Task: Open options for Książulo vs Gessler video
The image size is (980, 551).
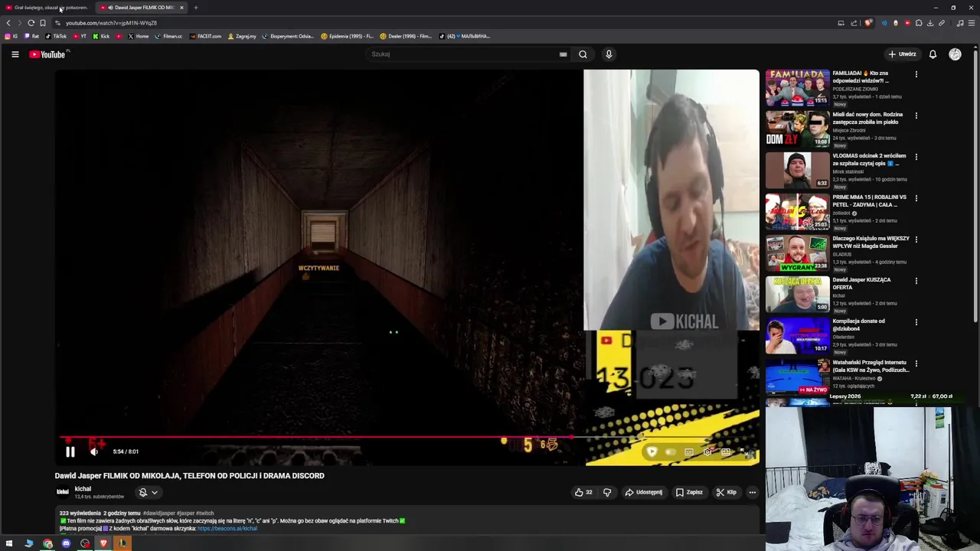Action: pyautogui.click(x=916, y=240)
